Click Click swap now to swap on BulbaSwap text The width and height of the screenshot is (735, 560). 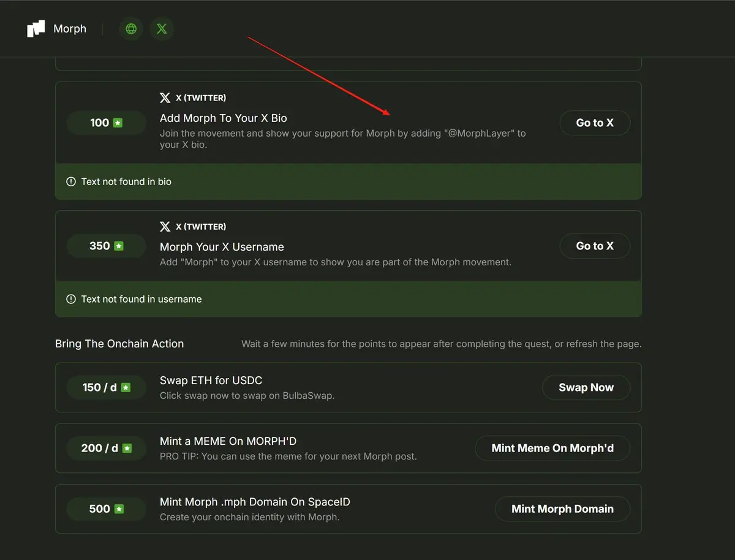point(247,395)
